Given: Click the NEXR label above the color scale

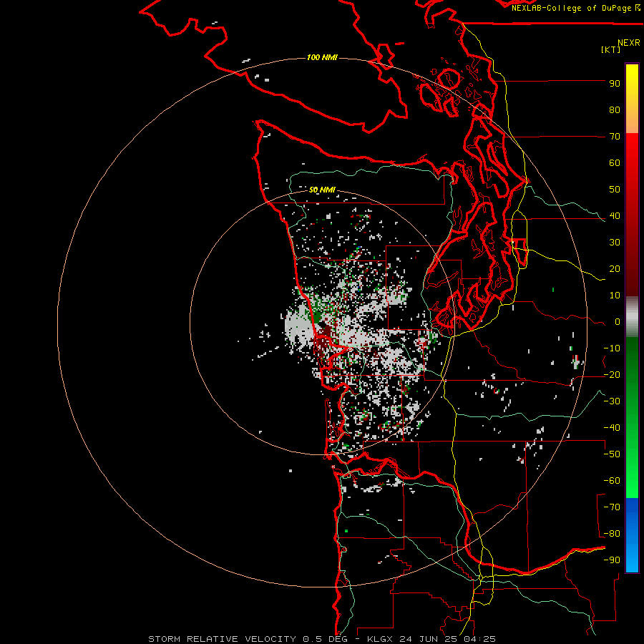Looking at the screenshot, I should pyautogui.click(x=629, y=43).
